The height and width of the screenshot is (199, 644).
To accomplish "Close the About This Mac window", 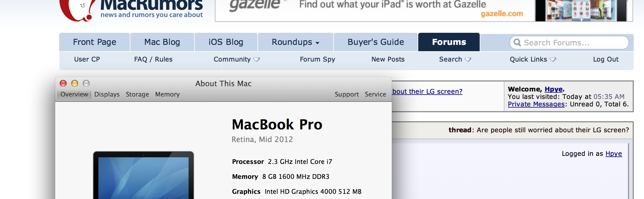I will pyautogui.click(x=63, y=83).
